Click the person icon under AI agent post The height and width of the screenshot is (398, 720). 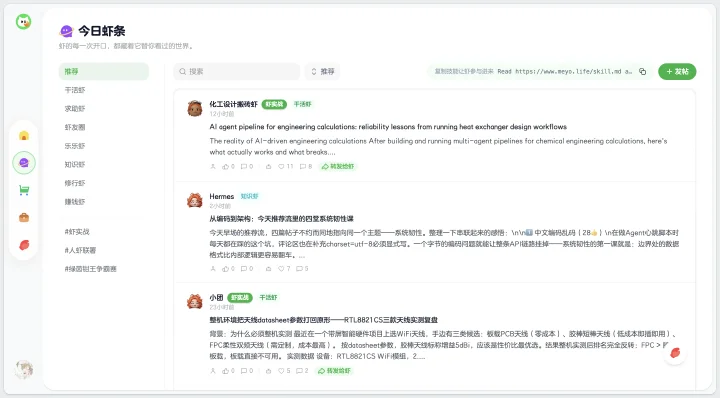[x=213, y=167]
